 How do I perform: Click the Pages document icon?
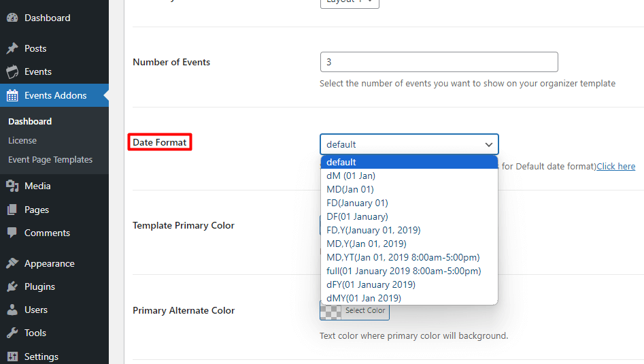point(12,210)
